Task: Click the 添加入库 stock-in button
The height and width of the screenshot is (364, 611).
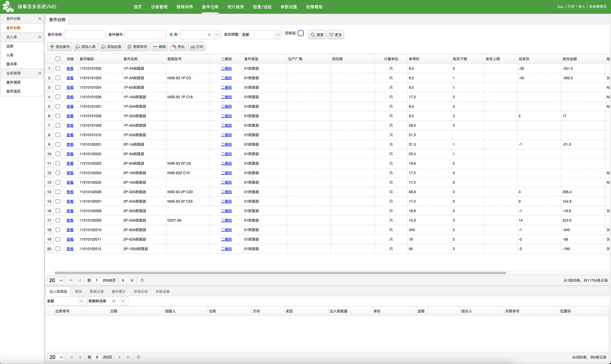Action: click(x=85, y=47)
